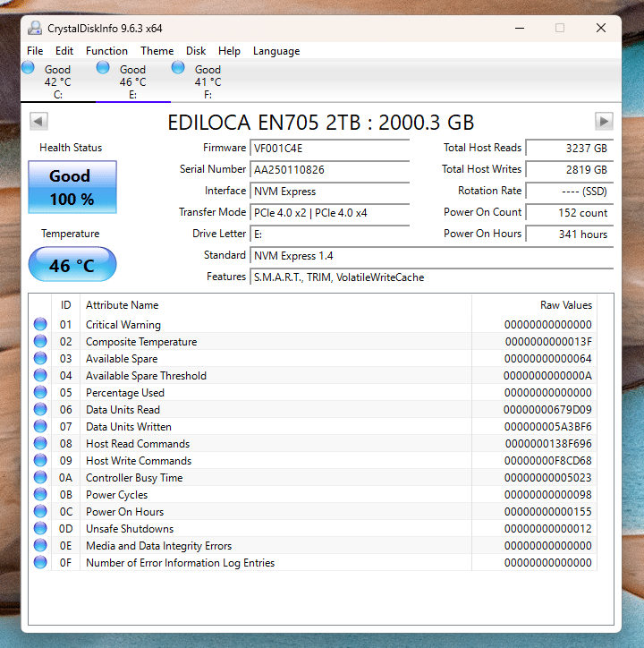Go to next disk with right arrow
This screenshot has width=644, height=648.
[x=604, y=121]
